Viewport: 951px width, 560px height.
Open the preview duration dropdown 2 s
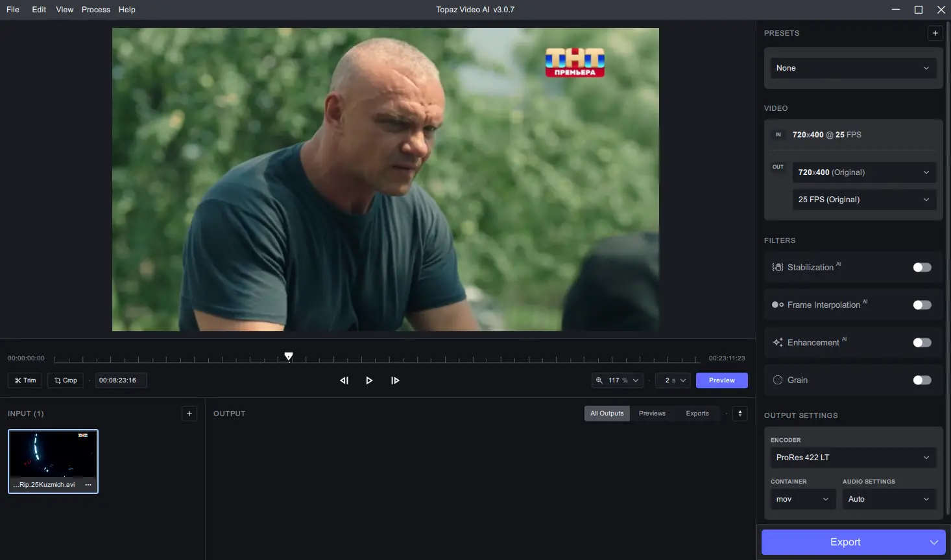(x=674, y=380)
